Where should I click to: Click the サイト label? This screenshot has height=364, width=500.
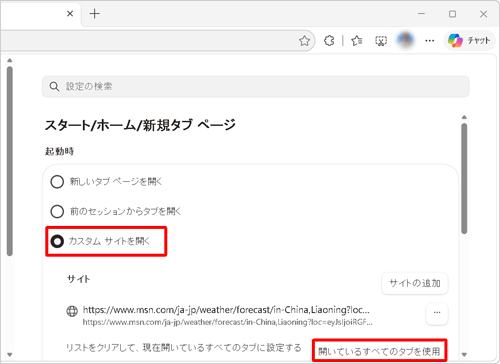79,279
